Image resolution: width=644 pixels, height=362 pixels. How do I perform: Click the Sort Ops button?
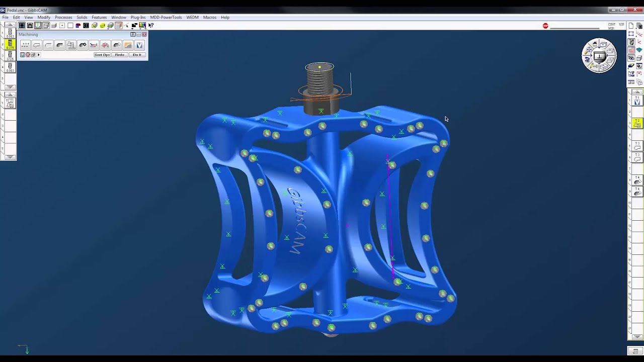(x=102, y=54)
